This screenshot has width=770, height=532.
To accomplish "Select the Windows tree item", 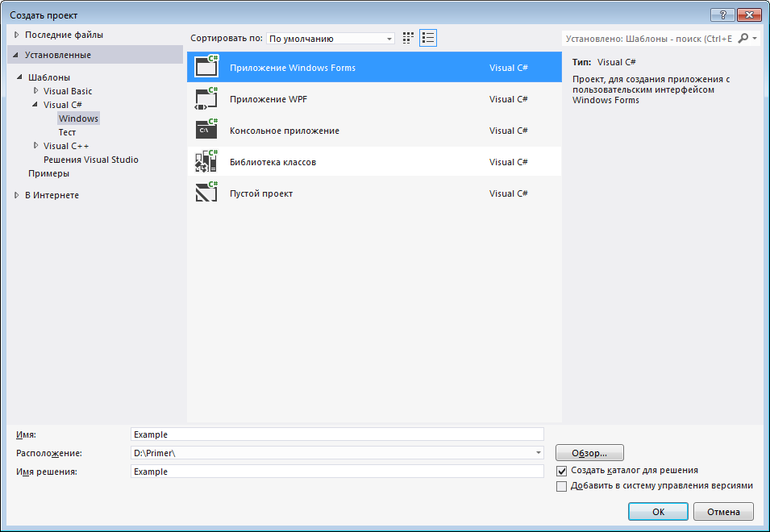I will coord(78,118).
